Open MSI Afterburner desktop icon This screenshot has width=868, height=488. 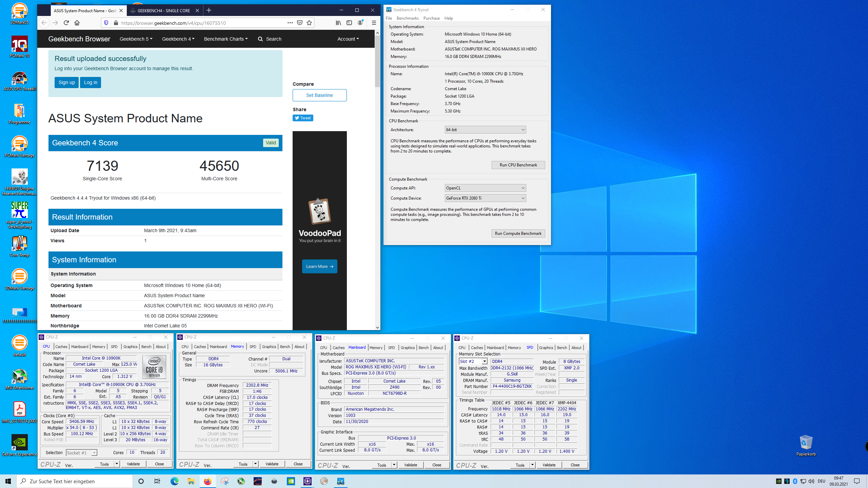point(19,380)
